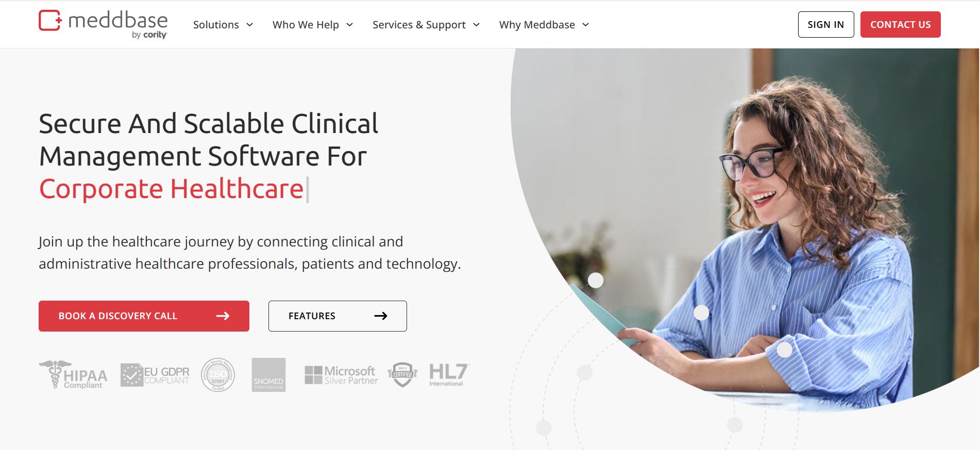Click the SNOMED International logo

268,375
